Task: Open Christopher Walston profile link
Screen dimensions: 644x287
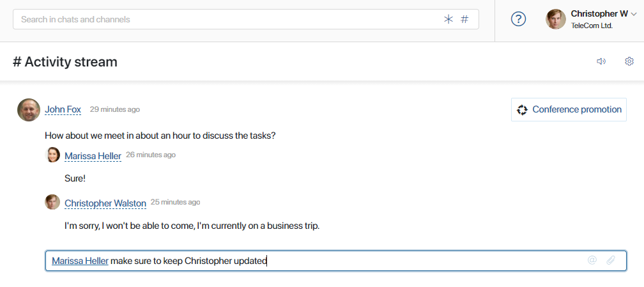Action: (x=105, y=203)
